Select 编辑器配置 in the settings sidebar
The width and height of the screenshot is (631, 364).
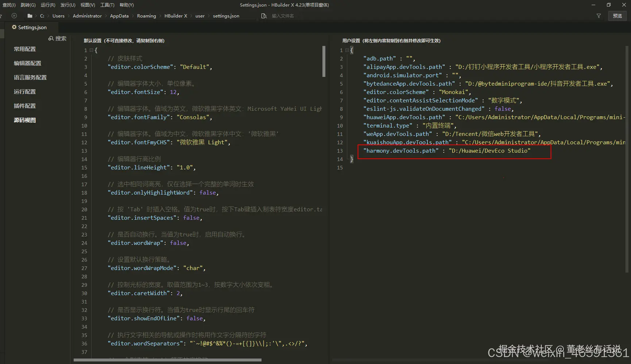pyautogui.click(x=27, y=63)
